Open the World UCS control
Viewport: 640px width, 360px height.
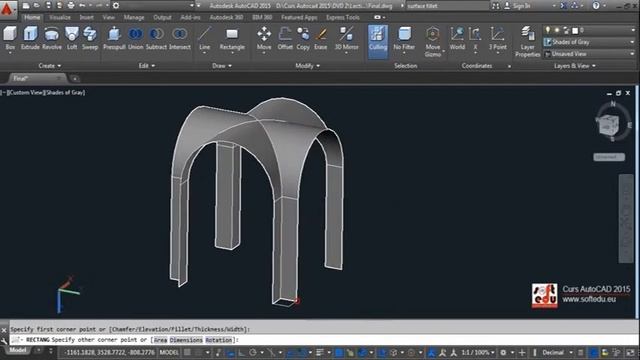click(457, 38)
